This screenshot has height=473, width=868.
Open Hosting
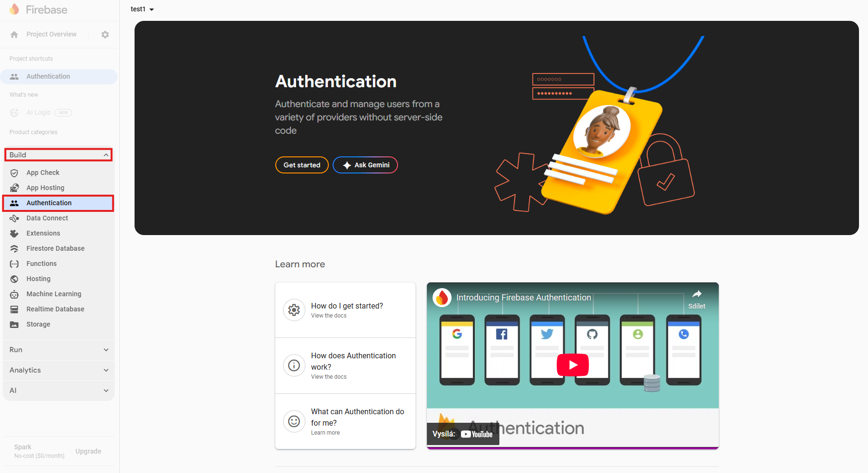pos(59,279)
